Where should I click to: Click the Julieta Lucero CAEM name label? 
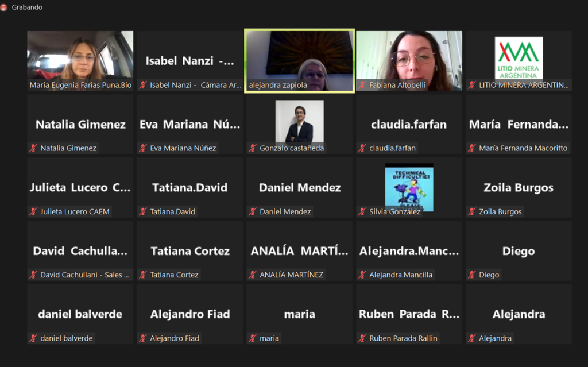tap(75, 211)
